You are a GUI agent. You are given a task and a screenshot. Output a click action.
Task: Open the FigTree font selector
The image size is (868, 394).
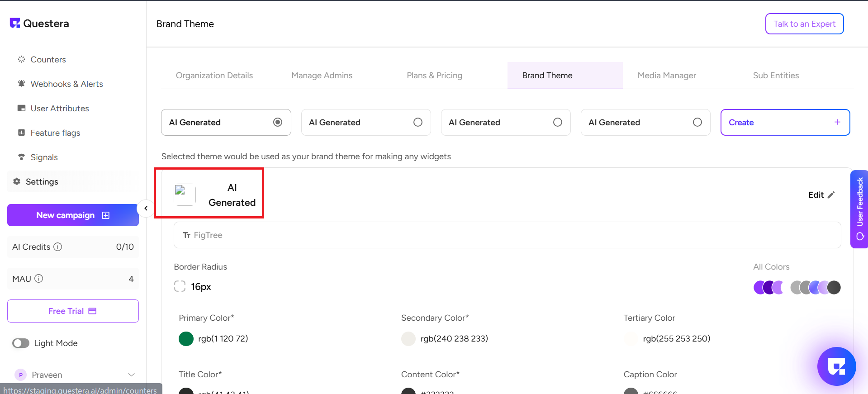tap(507, 235)
